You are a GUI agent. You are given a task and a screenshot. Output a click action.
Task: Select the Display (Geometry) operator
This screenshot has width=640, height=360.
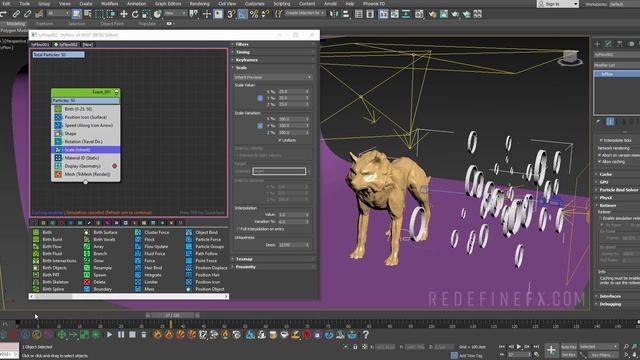(86, 166)
